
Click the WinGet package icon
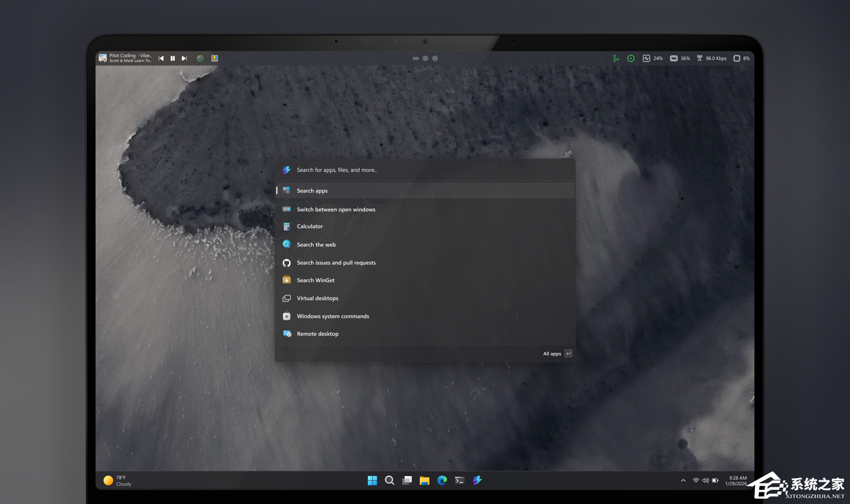click(286, 280)
